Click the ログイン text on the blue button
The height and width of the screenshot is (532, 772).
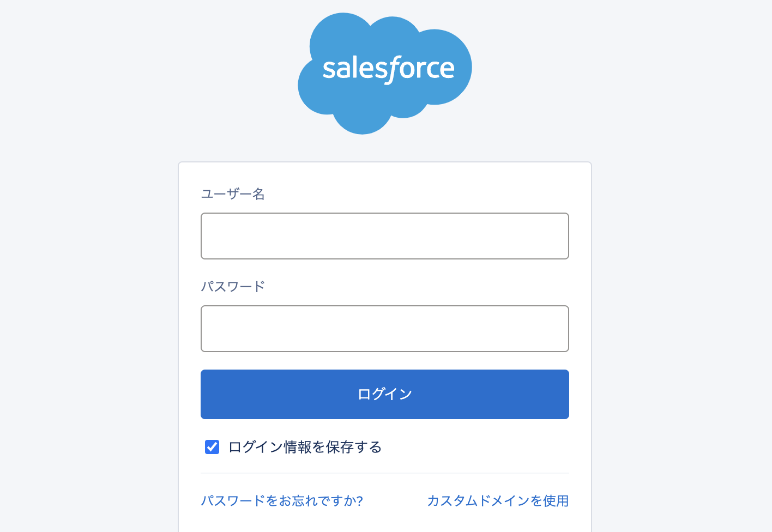[x=384, y=394]
